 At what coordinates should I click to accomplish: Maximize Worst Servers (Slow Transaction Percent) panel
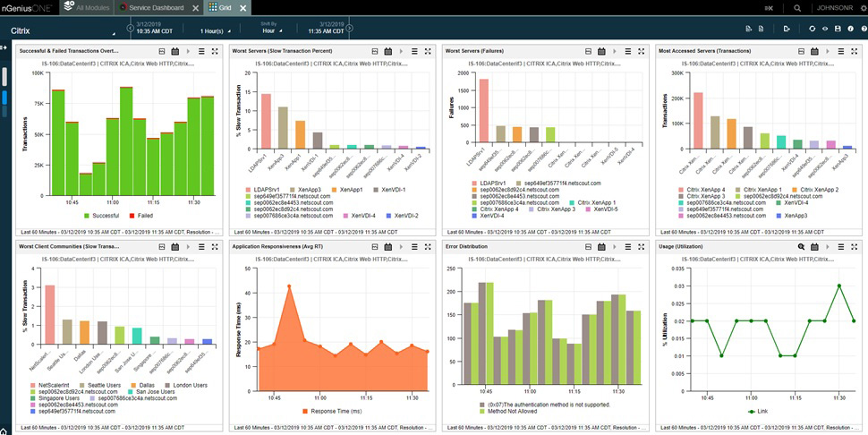tap(428, 52)
